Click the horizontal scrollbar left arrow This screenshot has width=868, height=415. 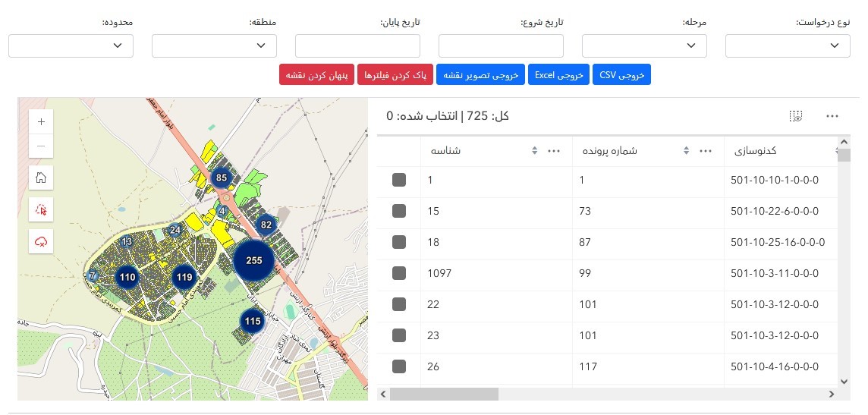383,394
